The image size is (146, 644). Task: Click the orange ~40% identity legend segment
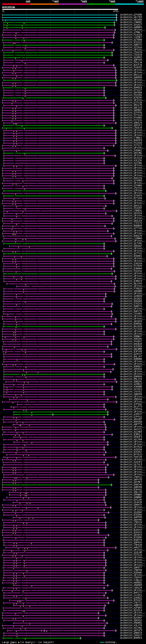click(x=45, y=4)
